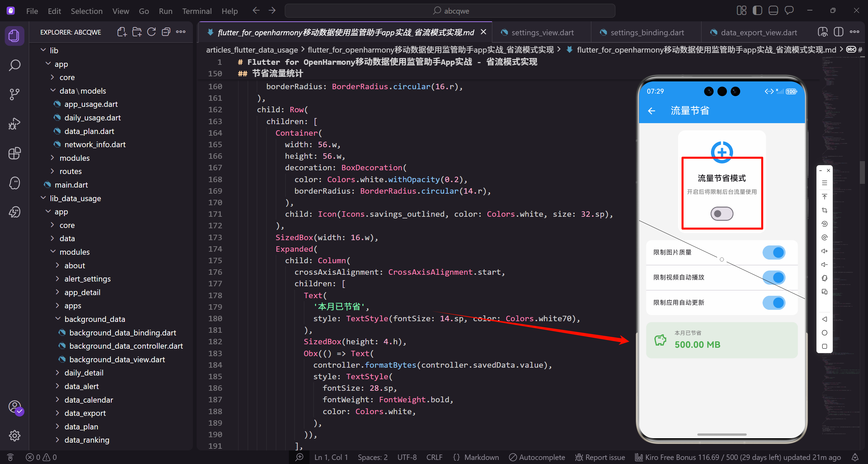
Task: Click emulator recent apps square button
Action: click(825, 346)
